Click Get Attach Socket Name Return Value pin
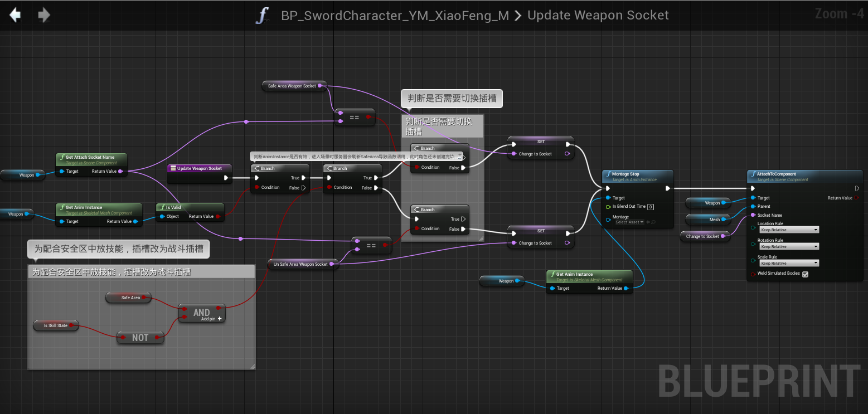Screen dimensions: 868x414 pos(121,171)
